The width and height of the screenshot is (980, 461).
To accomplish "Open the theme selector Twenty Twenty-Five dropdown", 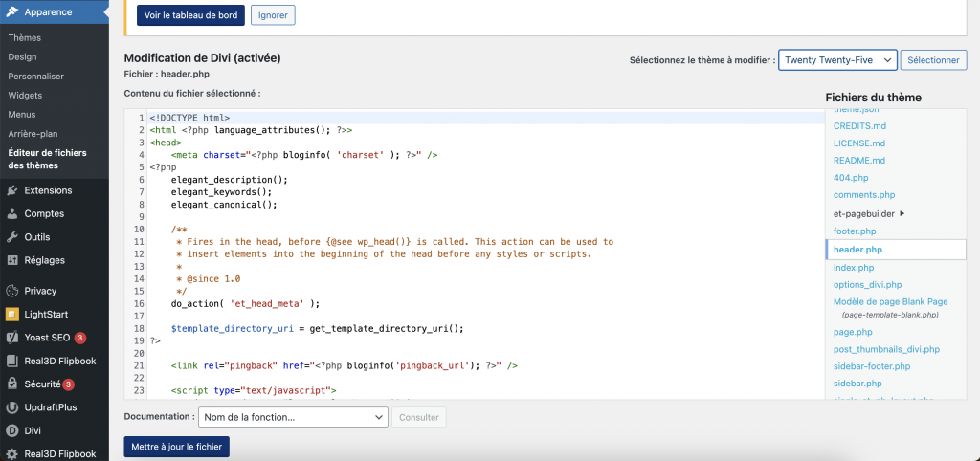I will point(837,60).
